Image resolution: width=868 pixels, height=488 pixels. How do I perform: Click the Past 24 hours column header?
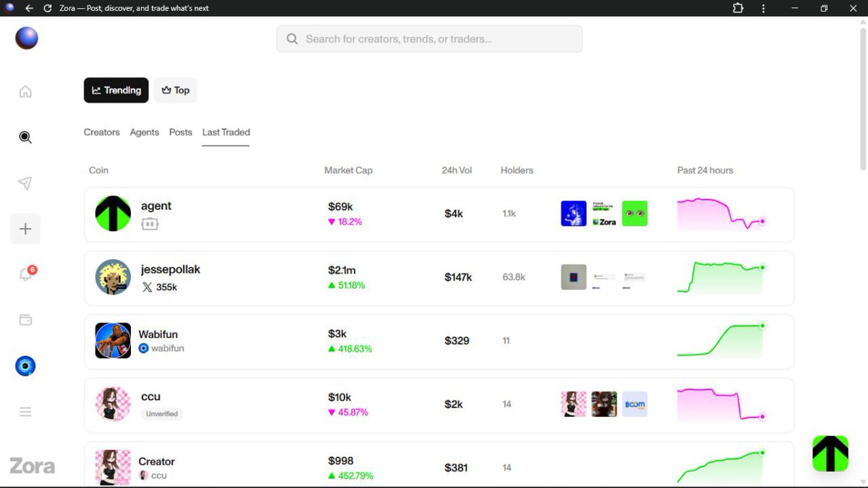[705, 170]
